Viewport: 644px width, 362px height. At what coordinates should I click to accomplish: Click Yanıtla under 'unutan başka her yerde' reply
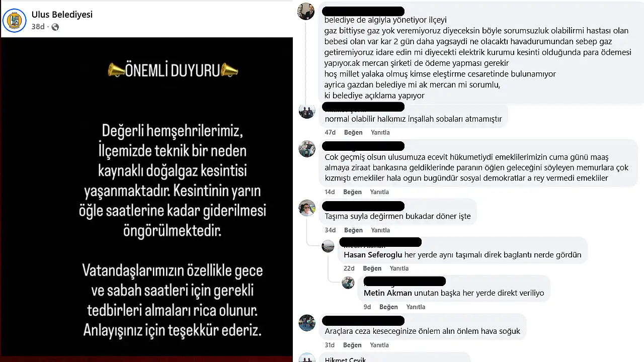pyautogui.click(x=416, y=307)
